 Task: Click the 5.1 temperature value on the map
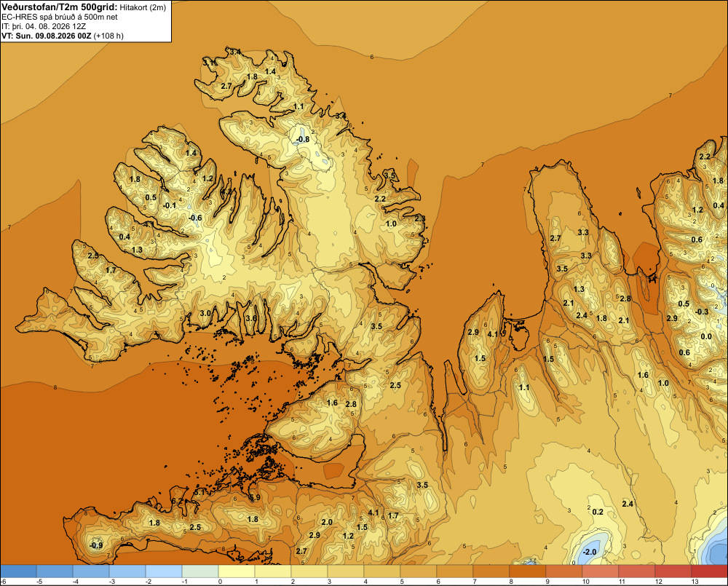(x=199, y=492)
